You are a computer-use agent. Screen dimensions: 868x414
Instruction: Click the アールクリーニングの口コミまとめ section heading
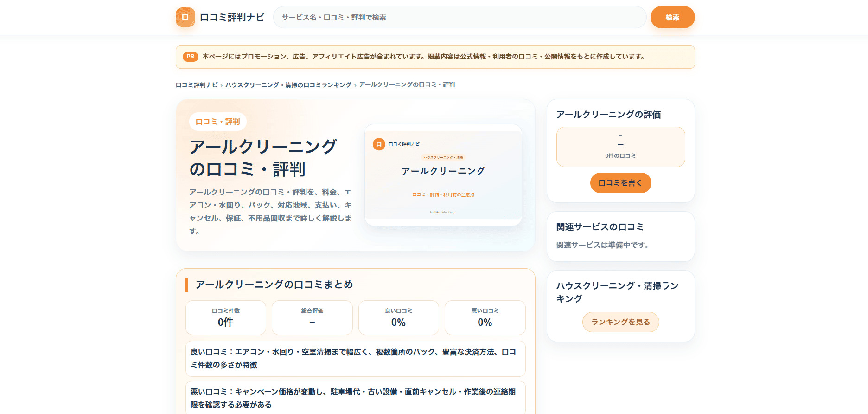(274, 285)
